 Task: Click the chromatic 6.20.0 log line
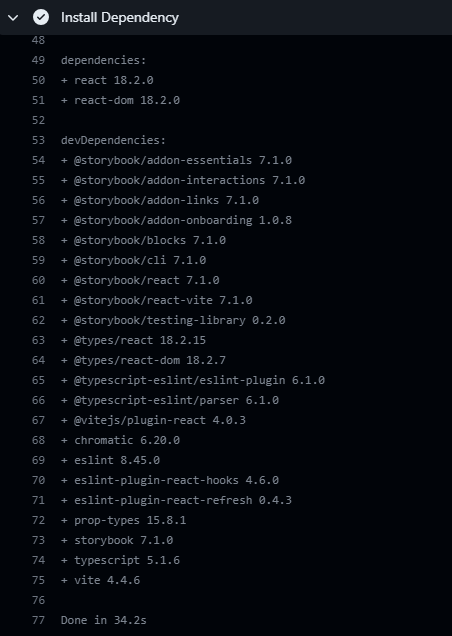pos(121,440)
